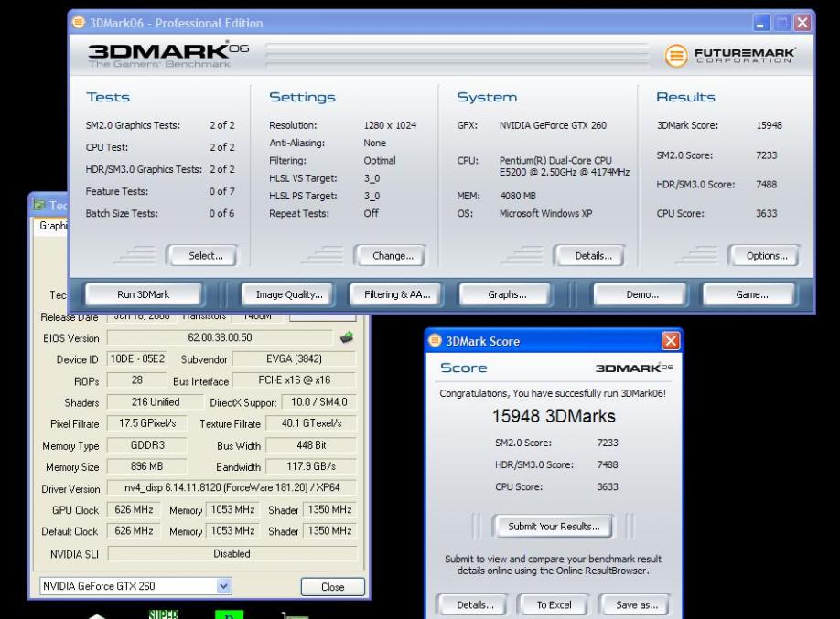Click the ROPs value 28
The height and width of the screenshot is (619, 840).
click(x=136, y=380)
